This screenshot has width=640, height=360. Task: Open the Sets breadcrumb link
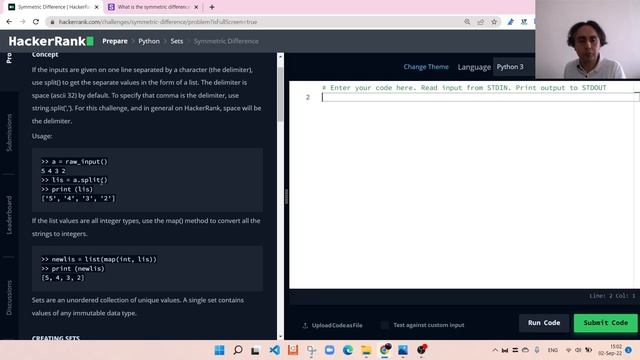pos(177,41)
